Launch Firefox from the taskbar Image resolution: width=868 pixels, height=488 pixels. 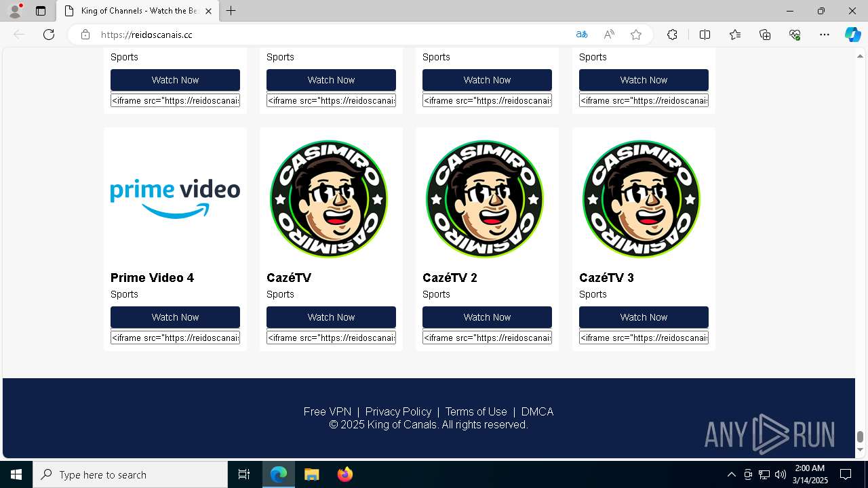(x=344, y=474)
